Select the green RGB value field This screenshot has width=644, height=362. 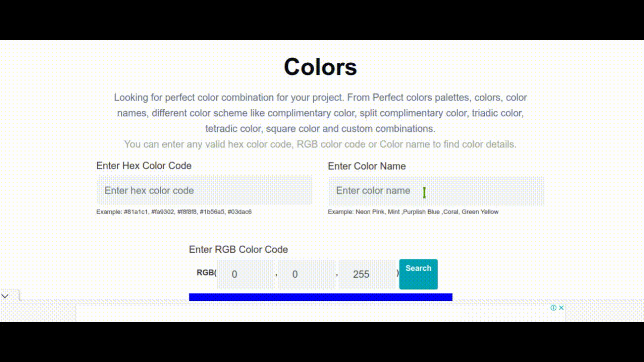pyautogui.click(x=306, y=274)
